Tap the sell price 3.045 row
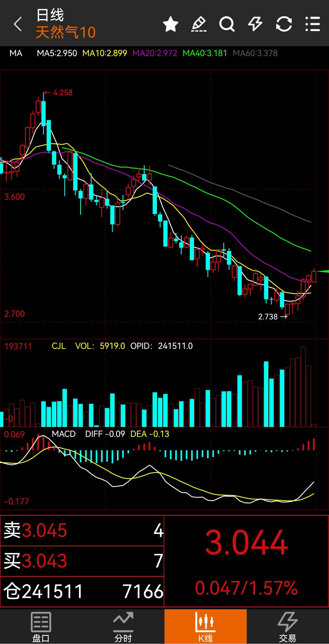This screenshot has width=329, height=644. tap(82, 531)
